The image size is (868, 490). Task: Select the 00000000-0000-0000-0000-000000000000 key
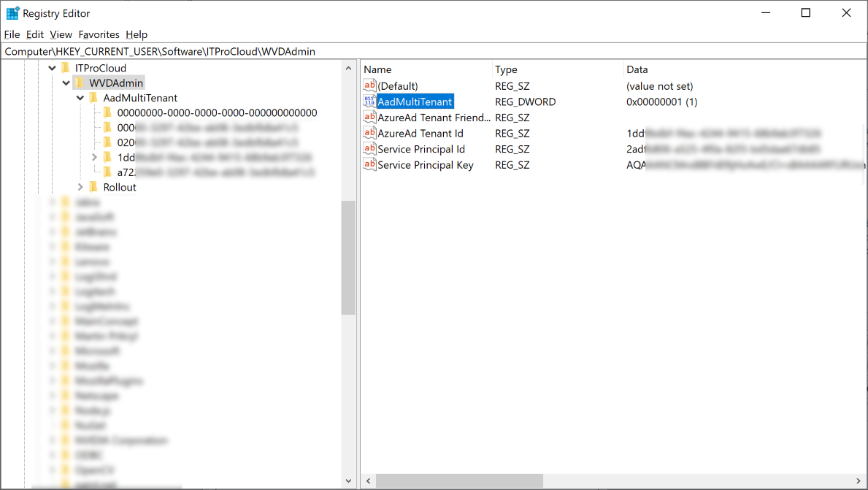point(217,113)
